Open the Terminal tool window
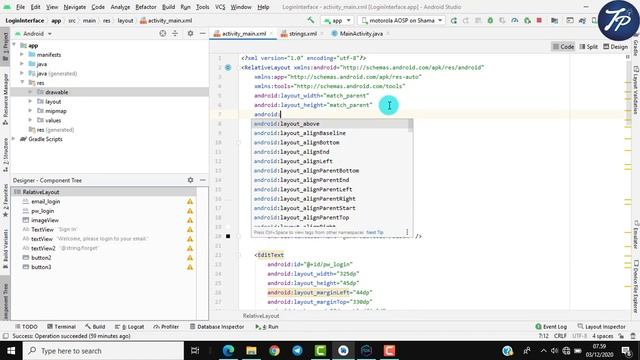The width and height of the screenshot is (640, 360). pos(61,327)
